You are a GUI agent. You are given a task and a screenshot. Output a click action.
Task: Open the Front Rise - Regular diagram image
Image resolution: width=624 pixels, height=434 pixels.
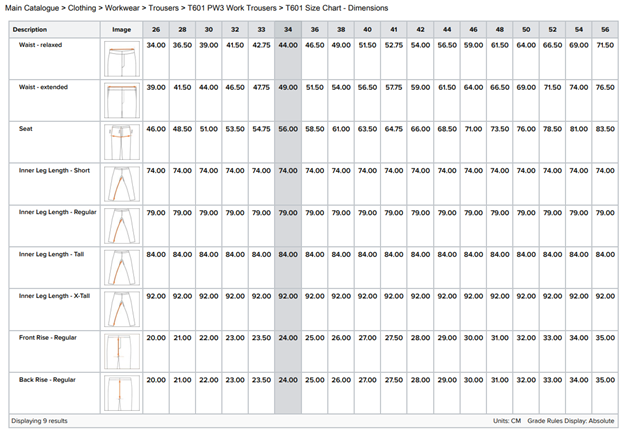pos(121,350)
